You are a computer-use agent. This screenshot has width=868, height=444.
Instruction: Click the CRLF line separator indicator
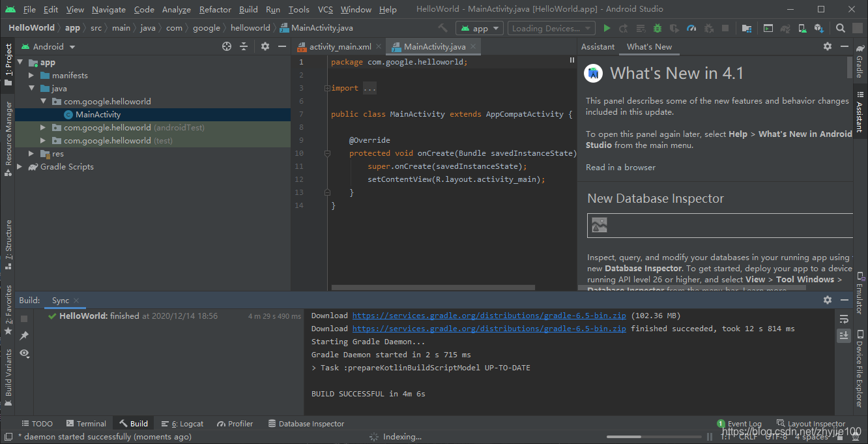tap(748, 437)
